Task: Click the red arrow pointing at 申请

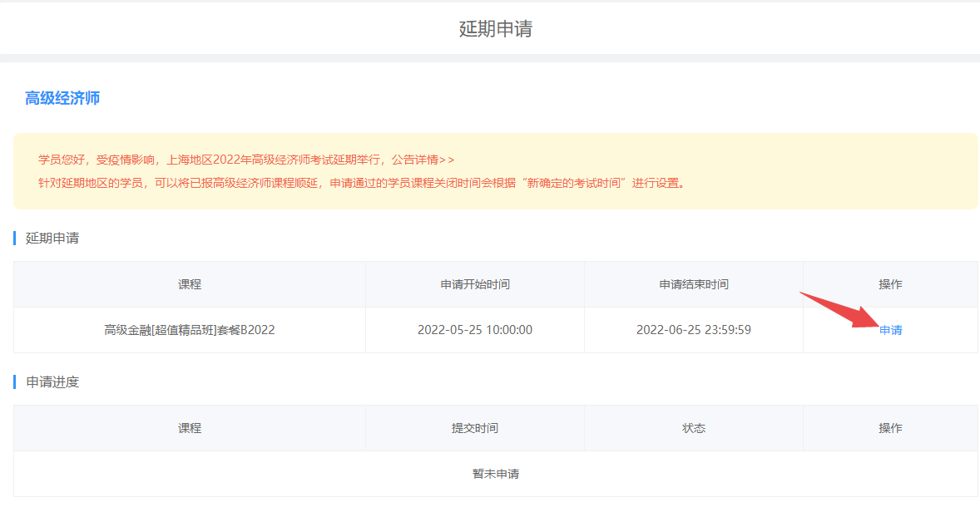Action: click(x=840, y=309)
